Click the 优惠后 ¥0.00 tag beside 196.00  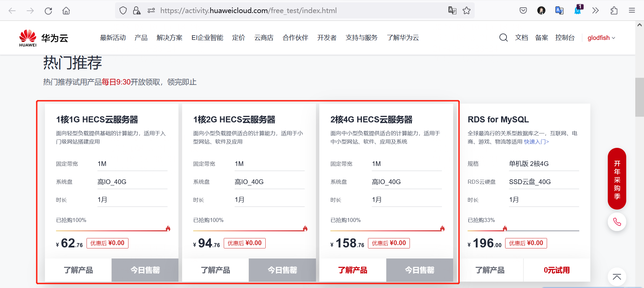[526, 243]
